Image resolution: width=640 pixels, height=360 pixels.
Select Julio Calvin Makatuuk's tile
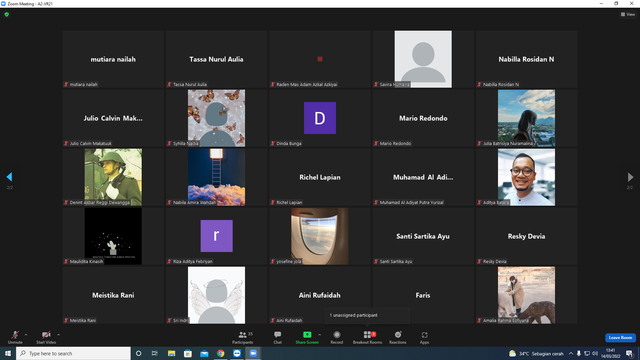coord(113,118)
